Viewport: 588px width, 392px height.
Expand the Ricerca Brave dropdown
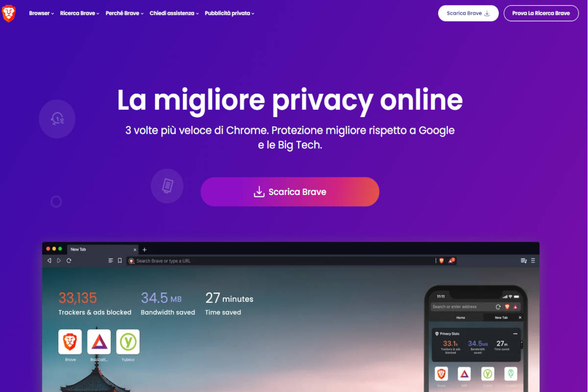coord(80,13)
